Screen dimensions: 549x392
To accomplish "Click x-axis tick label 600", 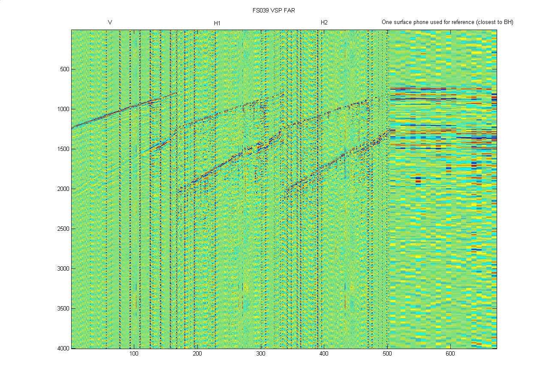I will 450,354.
